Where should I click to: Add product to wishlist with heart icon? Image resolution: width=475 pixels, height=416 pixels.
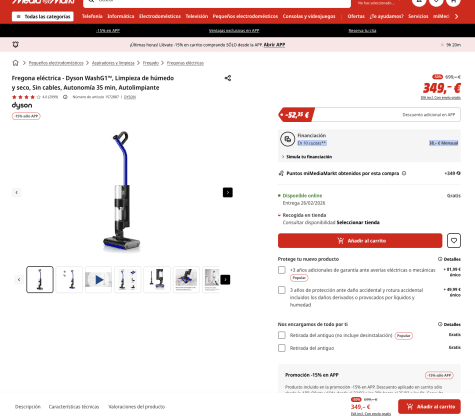(454, 241)
